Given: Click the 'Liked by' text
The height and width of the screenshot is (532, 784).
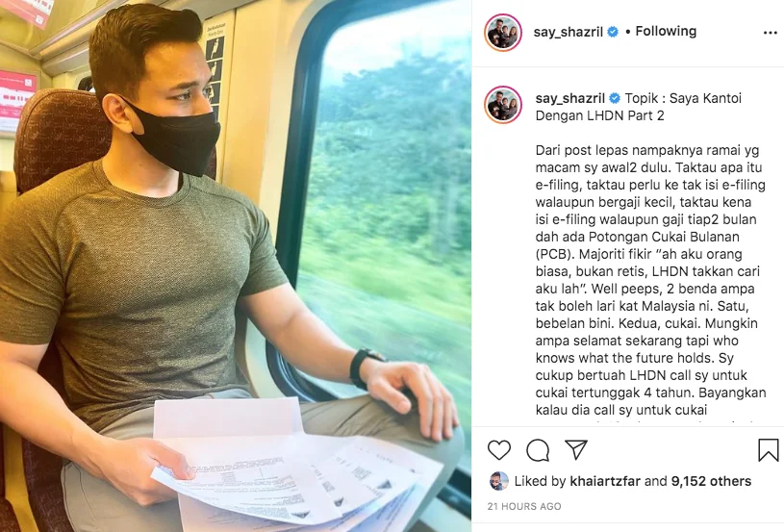Looking at the screenshot, I should tap(540, 481).
